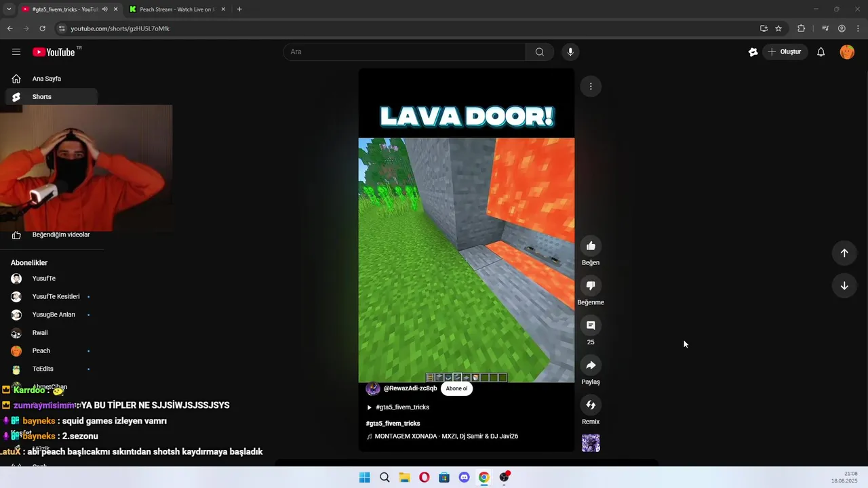This screenshot has width=868, height=488.
Task: Click the Abonelikler section heading
Action: pyautogui.click(x=29, y=263)
